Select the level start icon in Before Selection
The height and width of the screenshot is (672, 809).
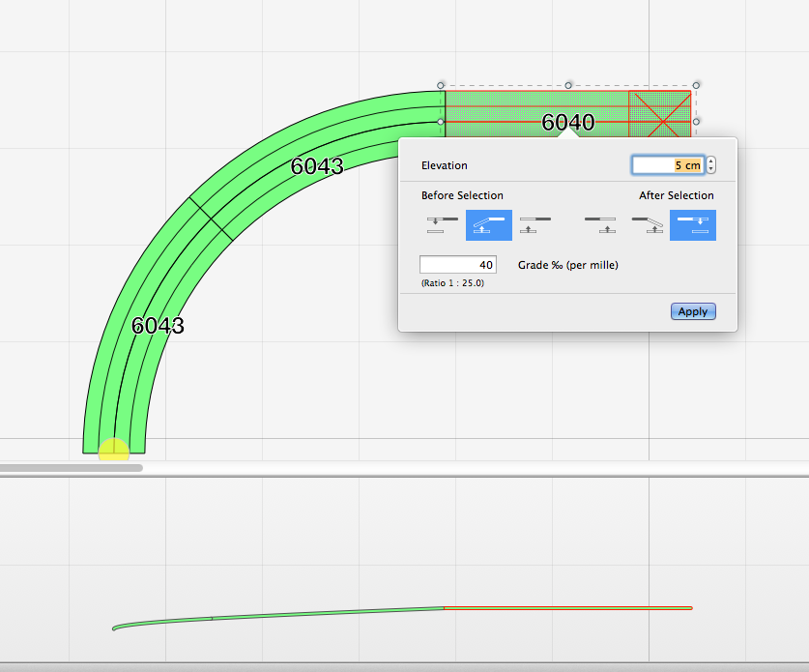coord(441,224)
